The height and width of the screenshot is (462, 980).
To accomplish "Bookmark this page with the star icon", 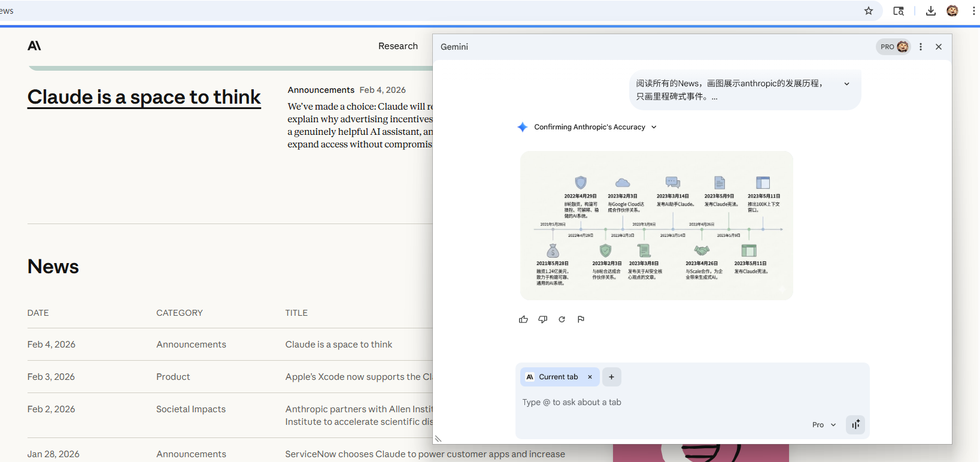I will tap(869, 11).
